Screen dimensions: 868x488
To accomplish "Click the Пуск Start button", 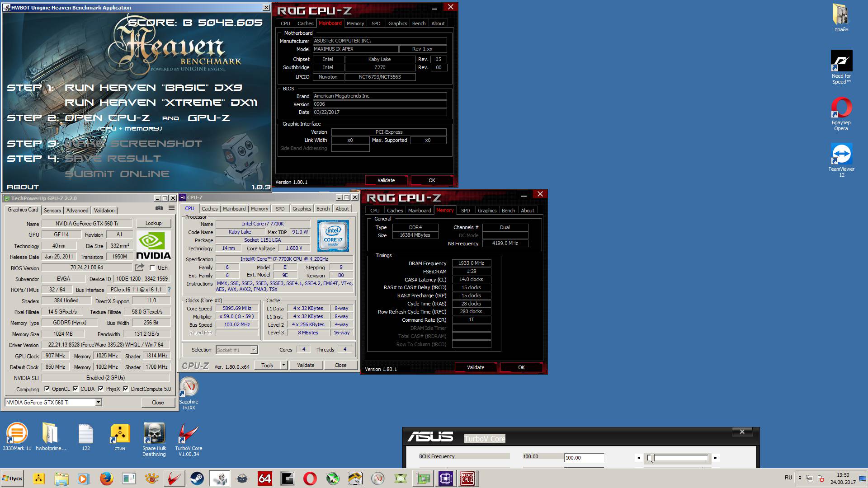I will [x=13, y=479].
